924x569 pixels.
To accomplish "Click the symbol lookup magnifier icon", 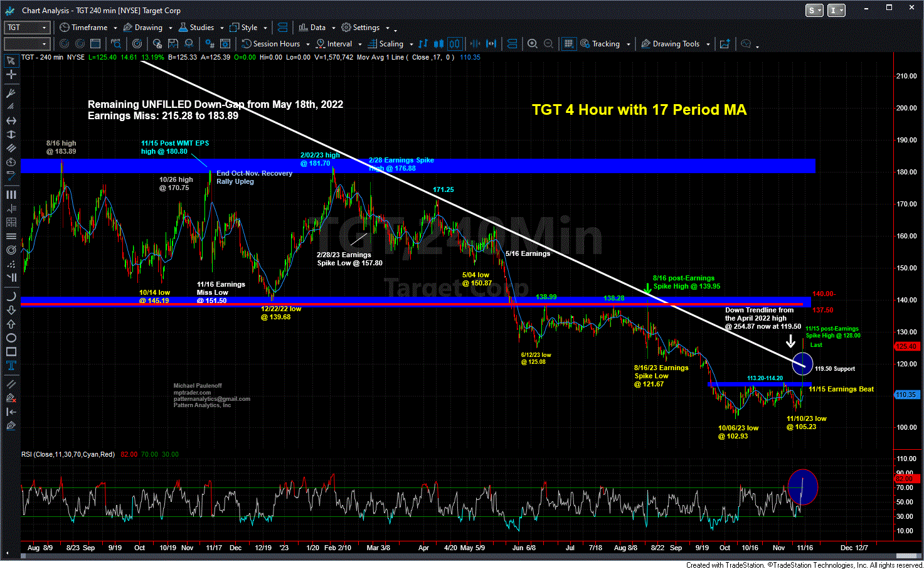I will (x=115, y=43).
